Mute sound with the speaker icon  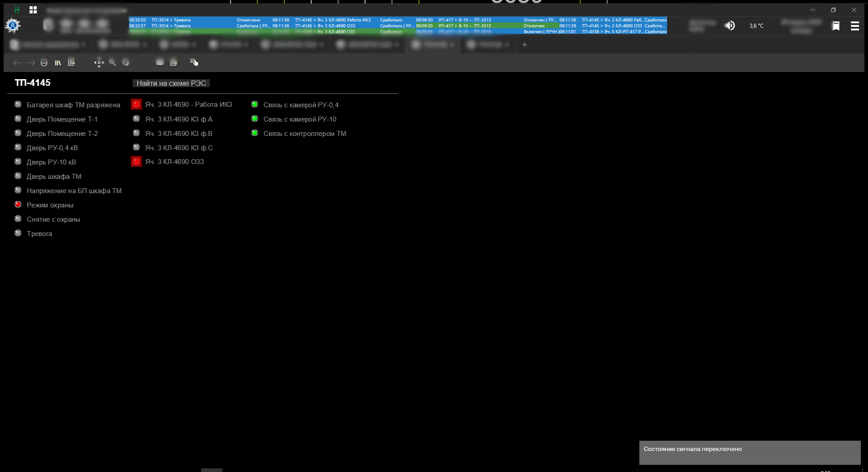[x=730, y=25]
